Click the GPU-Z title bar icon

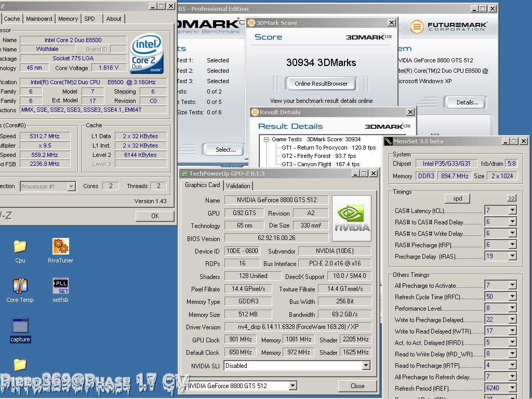point(184,174)
